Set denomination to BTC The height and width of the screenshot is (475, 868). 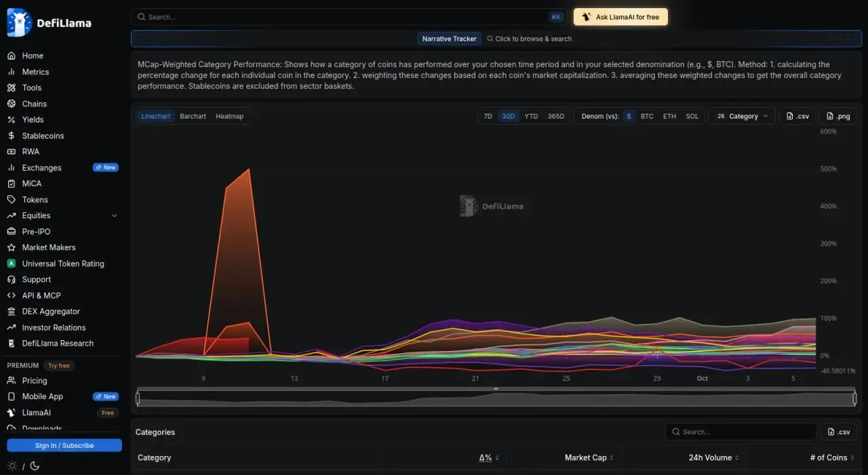point(647,117)
